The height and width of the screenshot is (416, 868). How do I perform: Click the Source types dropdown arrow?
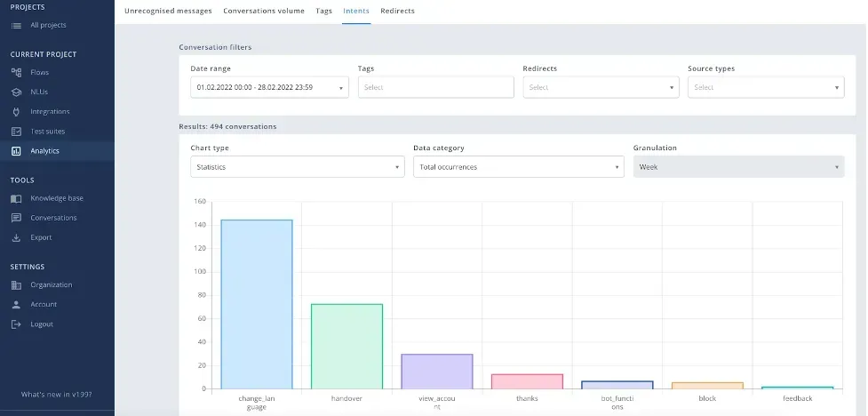click(836, 88)
